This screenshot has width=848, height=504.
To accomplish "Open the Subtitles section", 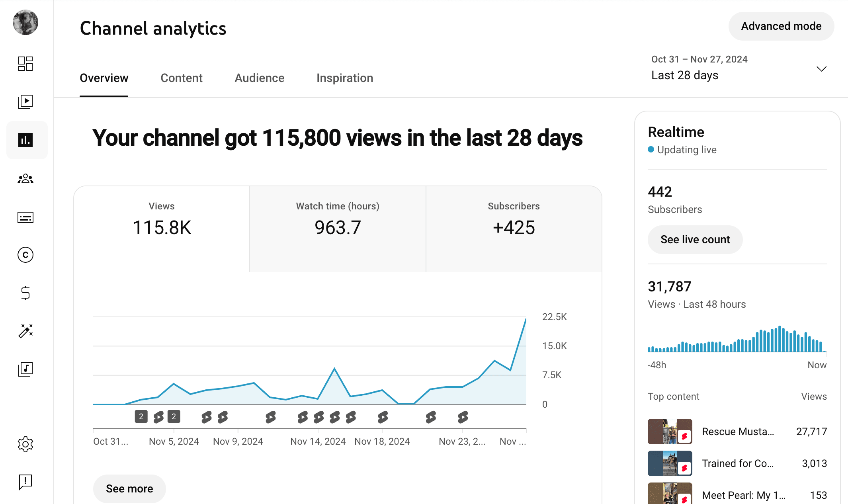I will click(25, 217).
